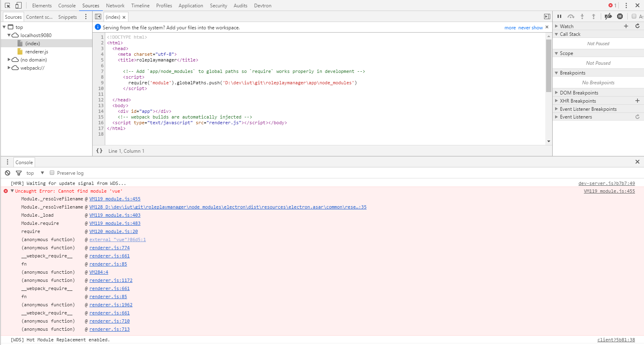Image resolution: width=644 pixels, height=345 pixels.
Task: Open the Devtron tab
Action: 263,6
